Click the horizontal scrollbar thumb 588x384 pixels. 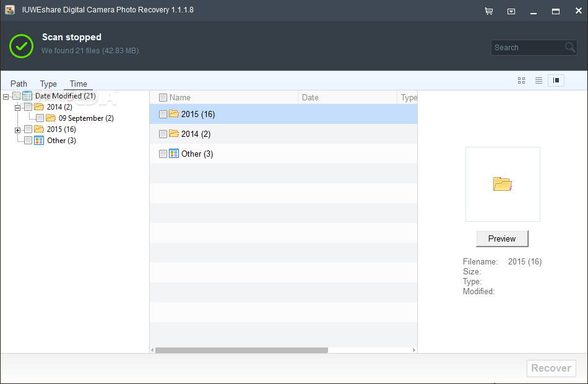click(x=241, y=350)
